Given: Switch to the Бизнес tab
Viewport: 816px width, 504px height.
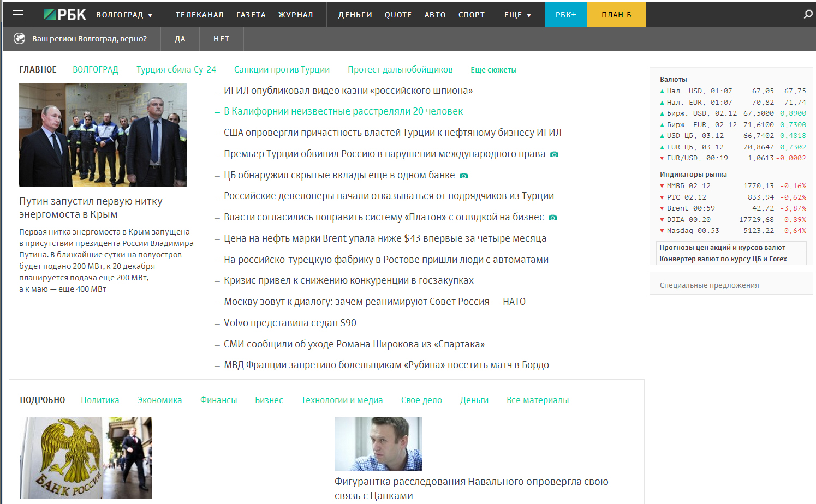Looking at the screenshot, I should pos(269,400).
